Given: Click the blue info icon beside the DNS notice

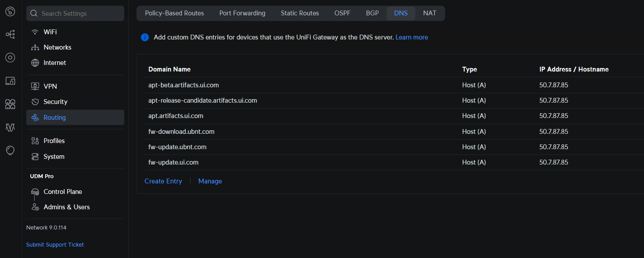Looking at the screenshot, I should 145,38.
